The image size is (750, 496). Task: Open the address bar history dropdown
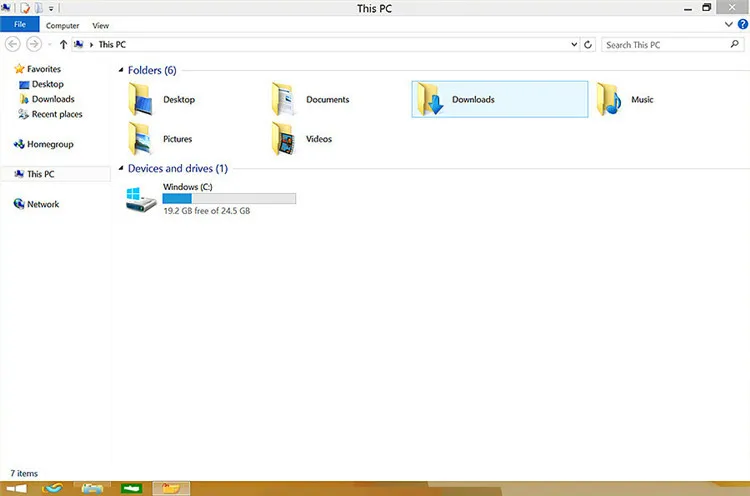(x=574, y=44)
